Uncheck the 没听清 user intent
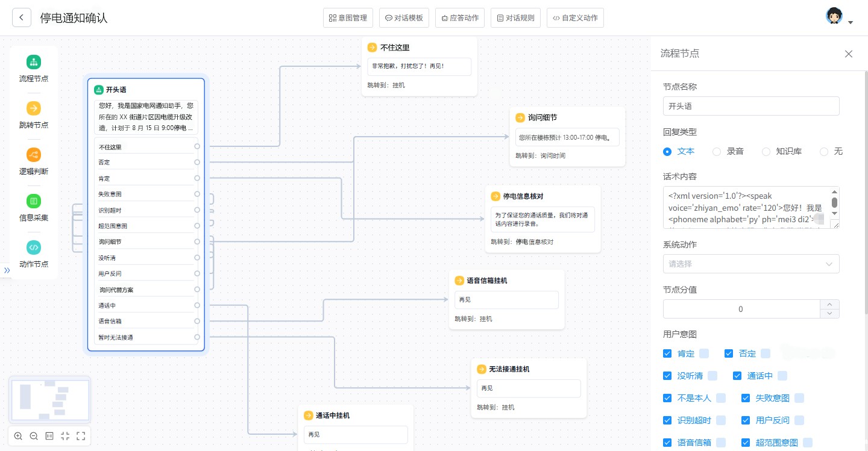 click(x=667, y=376)
